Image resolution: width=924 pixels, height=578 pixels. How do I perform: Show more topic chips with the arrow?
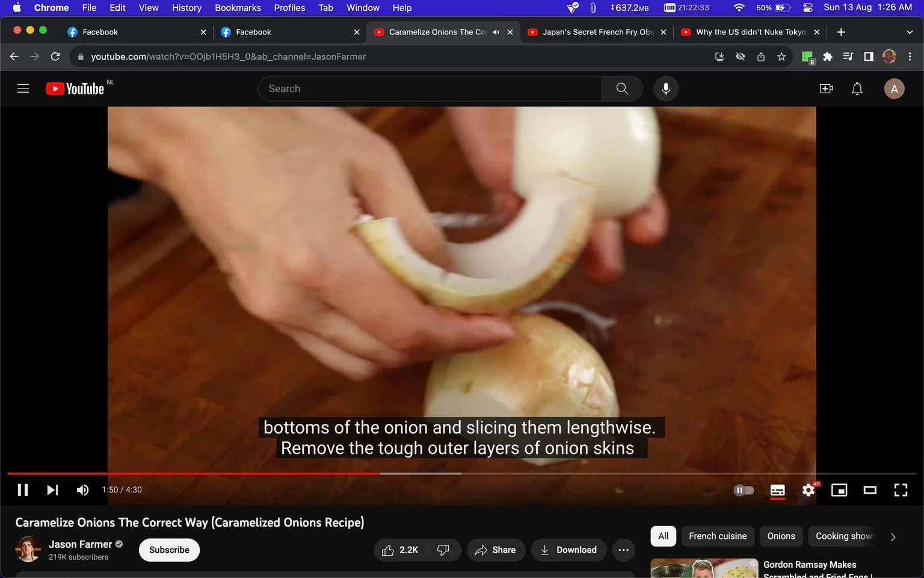click(893, 536)
